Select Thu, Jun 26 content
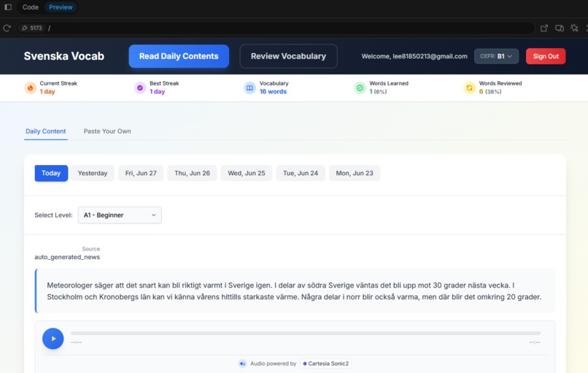The height and width of the screenshot is (373, 588). pyautogui.click(x=192, y=174)
